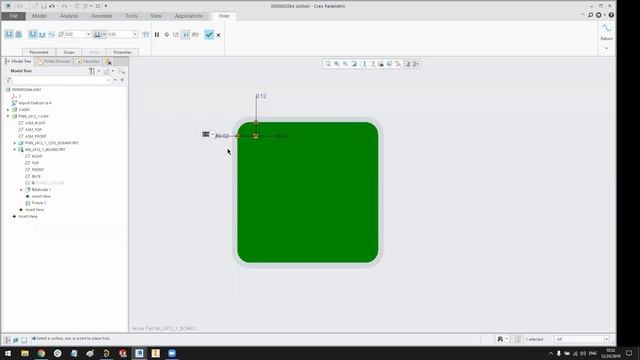Click the model tree search input field
Screen dimensions: 640x360
point(62,80)
